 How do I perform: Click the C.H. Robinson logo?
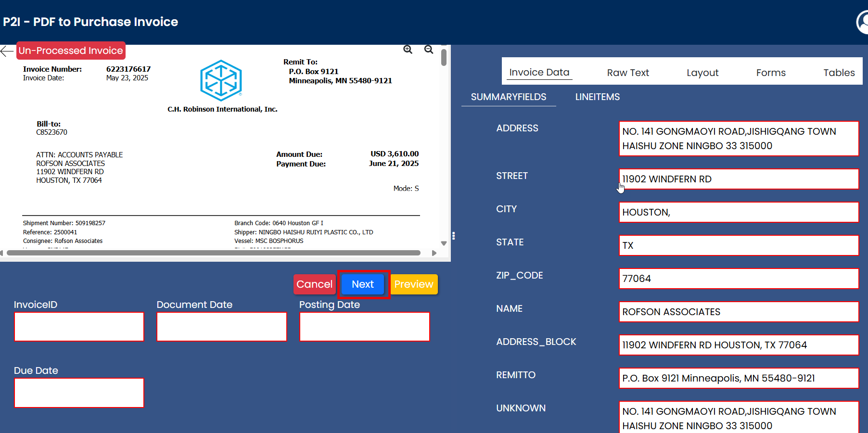click(221, 80)
